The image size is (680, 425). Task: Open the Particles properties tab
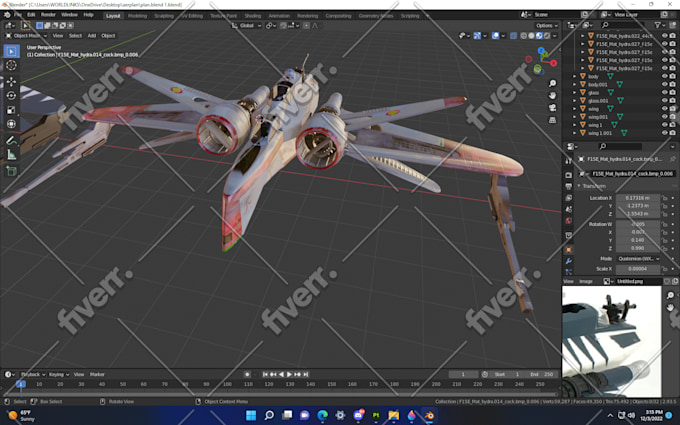coord(569,271)
